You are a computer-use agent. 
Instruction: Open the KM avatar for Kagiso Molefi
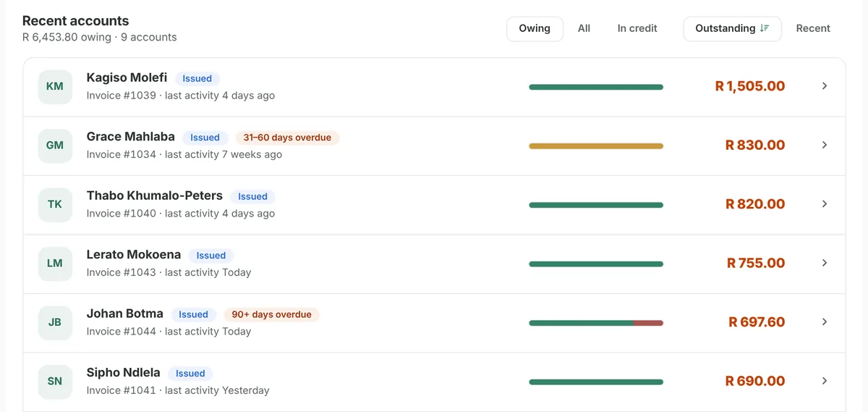[x=55, y=86]
